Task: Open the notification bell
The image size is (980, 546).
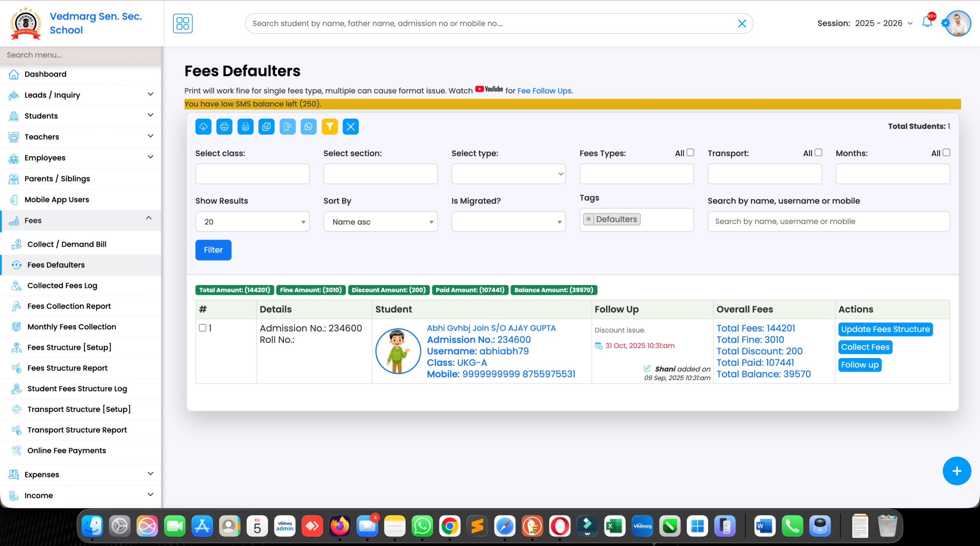Action: pyautogui.click(x=927, y=23)
